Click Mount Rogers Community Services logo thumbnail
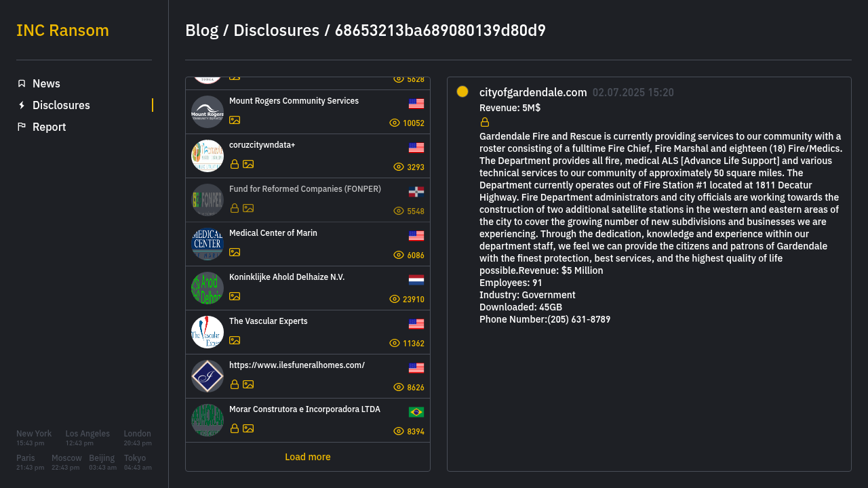Screen dimensions: 868x488 coord(208,112)
